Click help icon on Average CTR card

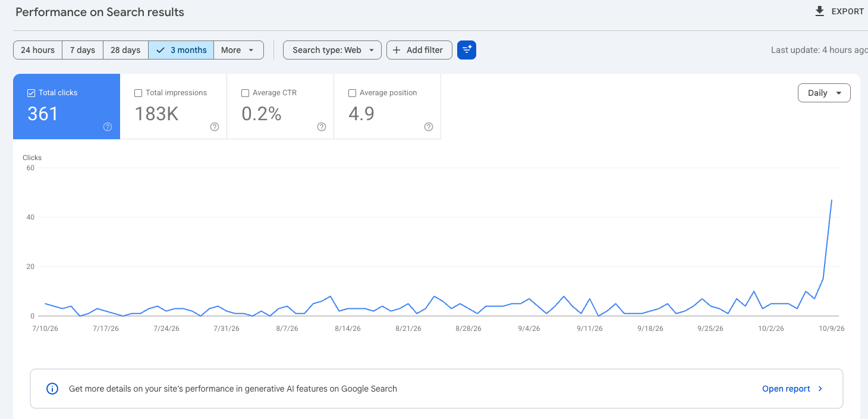pyautogui.click(x=322, y=127)
